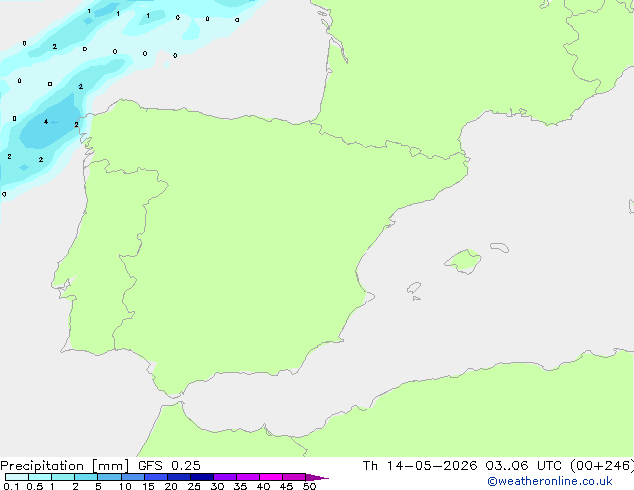This screenshot has width=634, height=490.
Task: Select the 40 to 45 mm legend swatch
Action: click(271, 477)
